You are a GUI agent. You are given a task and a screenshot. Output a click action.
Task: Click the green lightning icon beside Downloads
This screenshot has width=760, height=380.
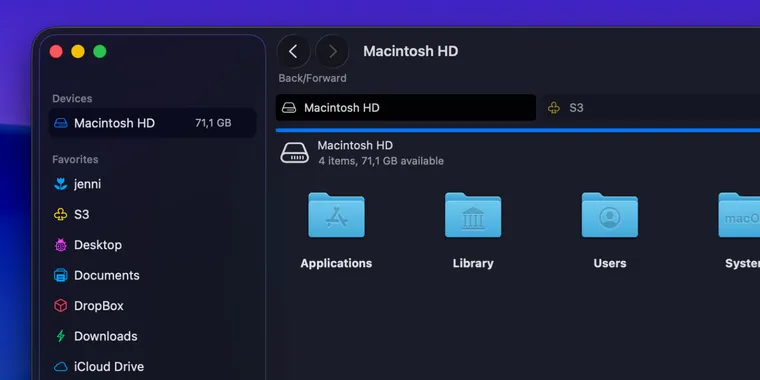61,336
